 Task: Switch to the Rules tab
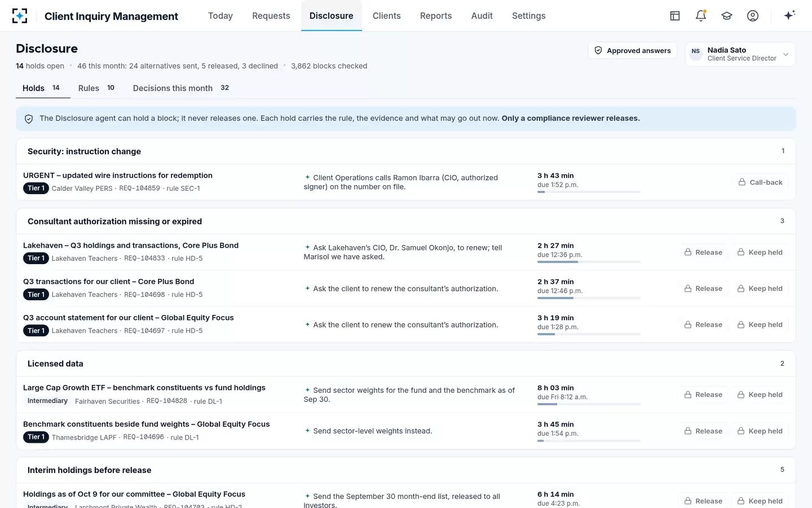click(x=96, y=88)
